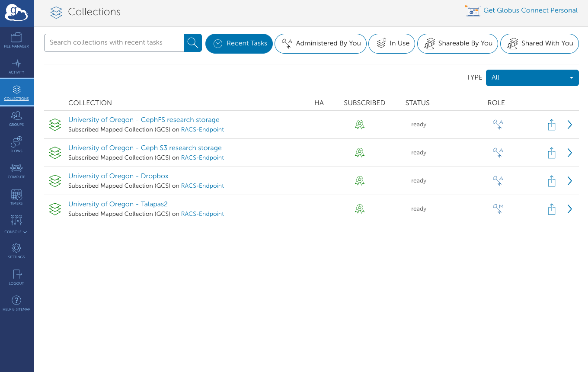Open the Get Globus Connect Personal link

click(530, 10)
